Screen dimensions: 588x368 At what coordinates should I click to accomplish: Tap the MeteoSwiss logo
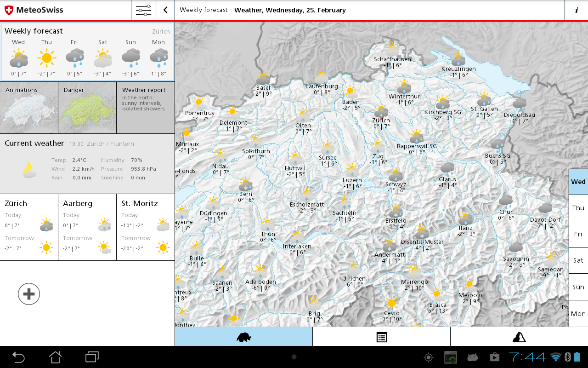(x=34, y=10)
